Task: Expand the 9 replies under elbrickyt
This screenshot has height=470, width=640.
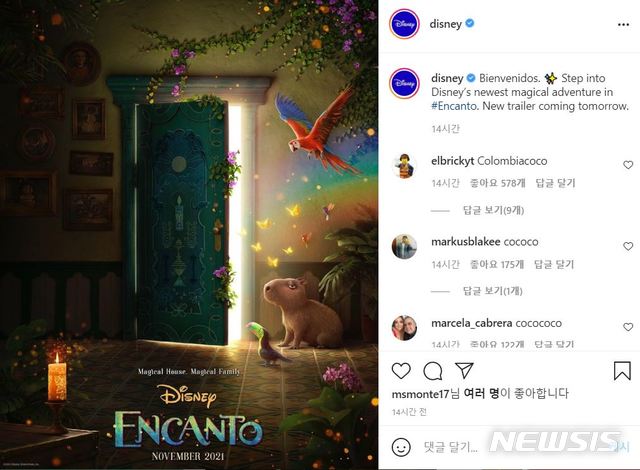Action: 493,211
